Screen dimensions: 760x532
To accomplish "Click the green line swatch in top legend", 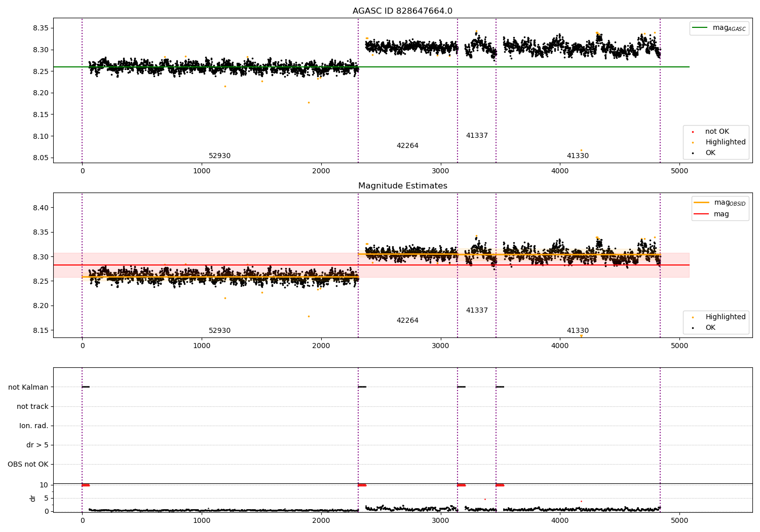I will [x=700, y=28].
